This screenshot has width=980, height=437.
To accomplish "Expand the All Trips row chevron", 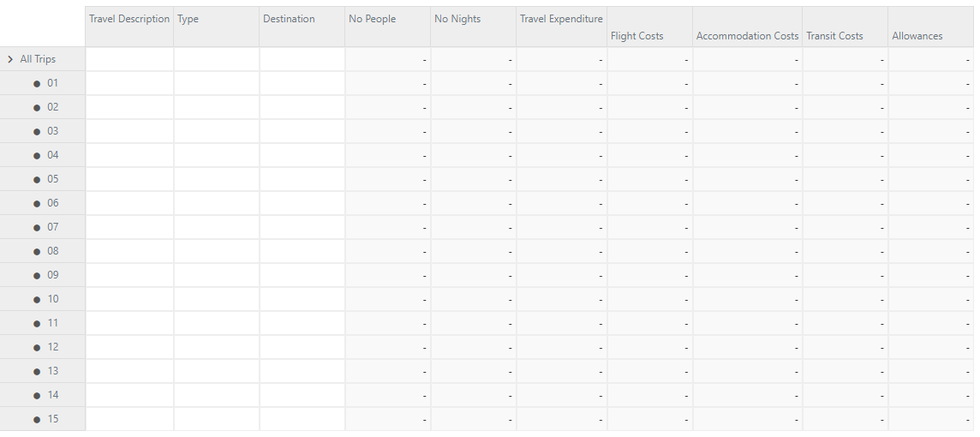I will 10,59.
